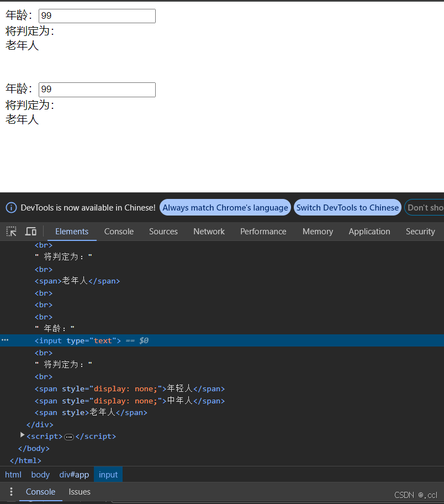444x504 pixels.
Task: Open the Application tab
Action: tap(369, 232)
